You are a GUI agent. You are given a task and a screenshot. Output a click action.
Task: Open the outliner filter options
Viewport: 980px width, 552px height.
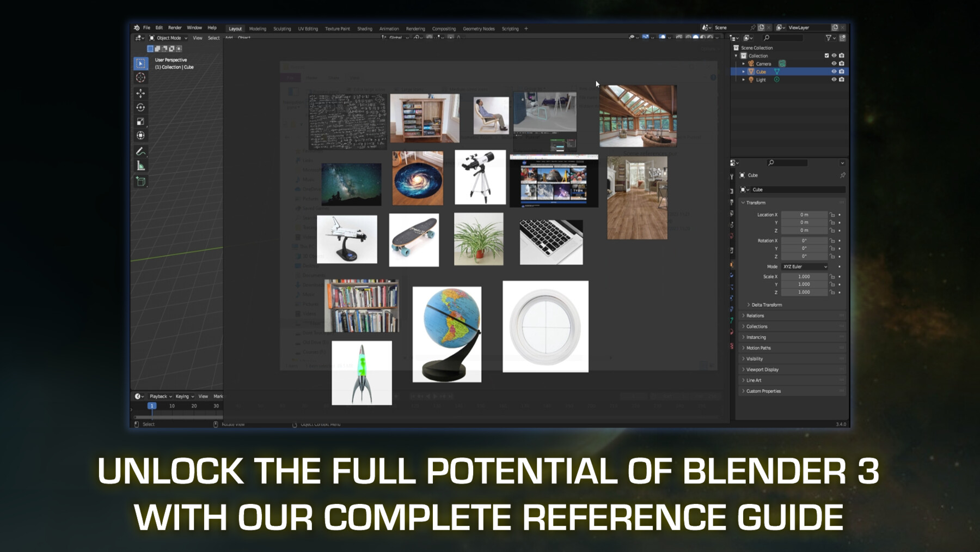tap(829, 38)
